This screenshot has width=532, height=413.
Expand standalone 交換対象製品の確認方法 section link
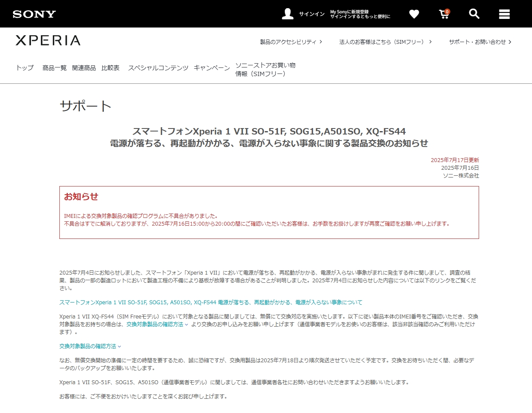point(90,346)
